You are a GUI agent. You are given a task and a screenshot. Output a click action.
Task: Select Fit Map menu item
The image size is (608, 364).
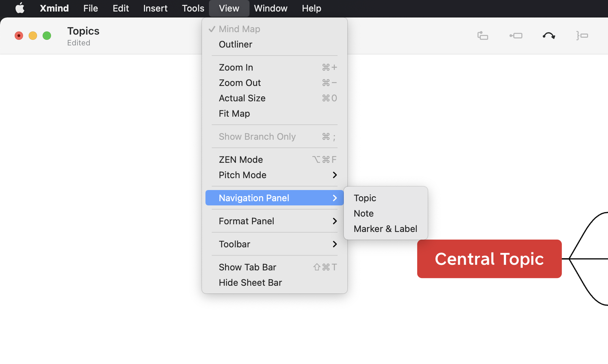coord(275,114)
